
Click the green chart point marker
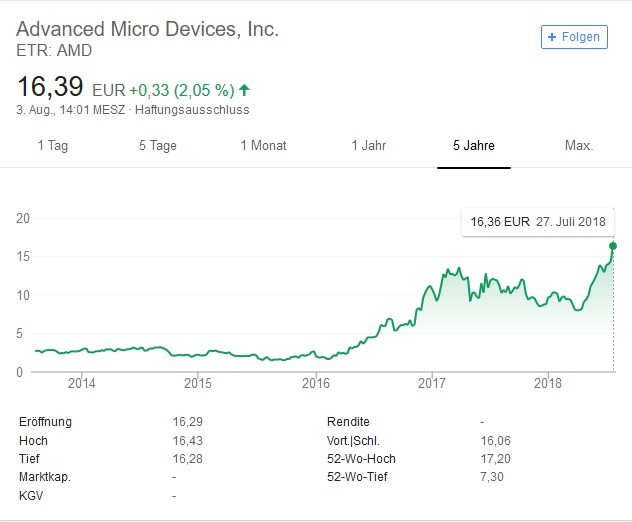click(613, 246)
